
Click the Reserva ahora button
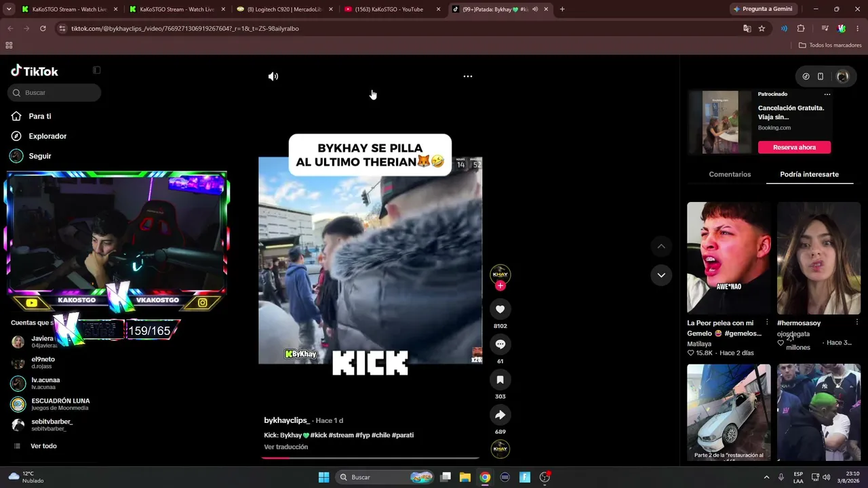pos(794,147)
